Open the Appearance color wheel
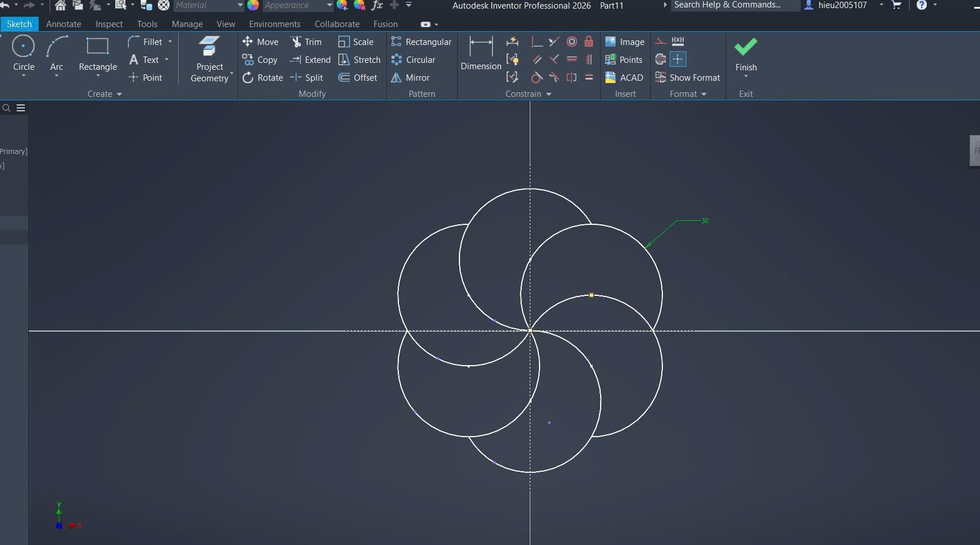980x545 pixels. tap(253, 5)
